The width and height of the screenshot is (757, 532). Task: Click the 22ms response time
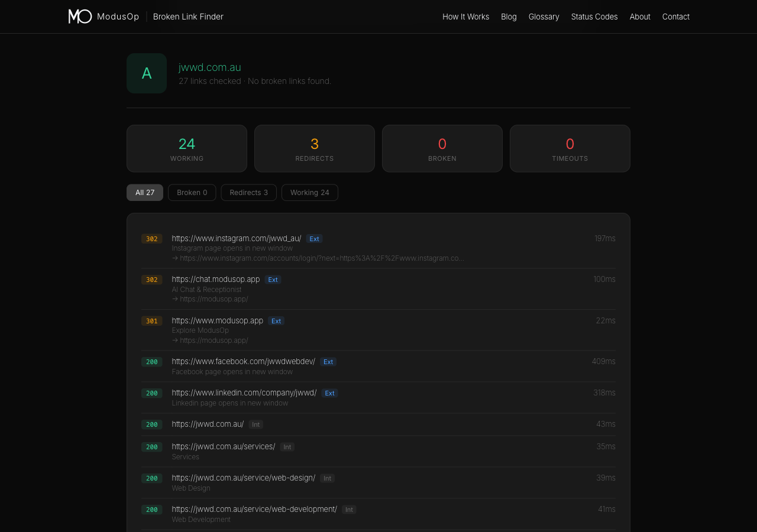point(606,320)
